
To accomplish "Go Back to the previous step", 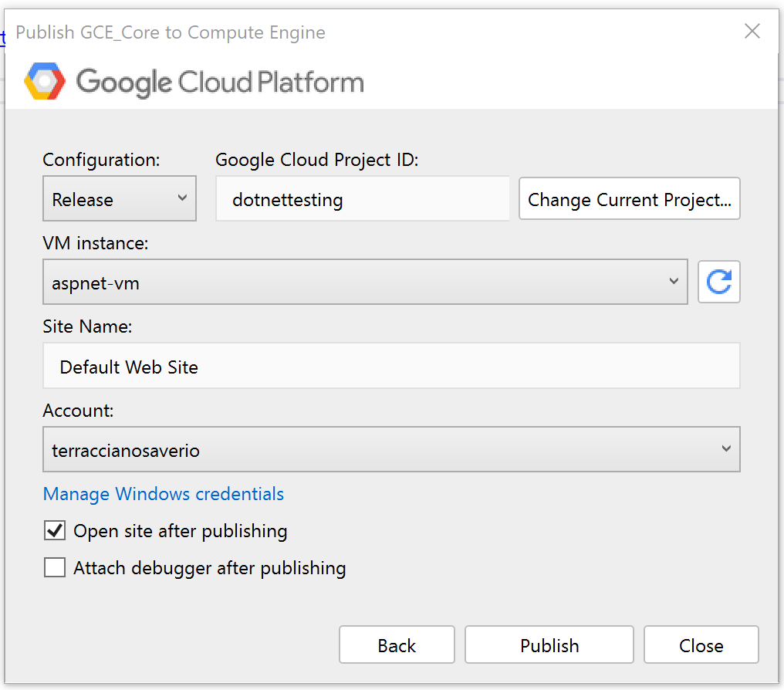I will coord(397,645).
